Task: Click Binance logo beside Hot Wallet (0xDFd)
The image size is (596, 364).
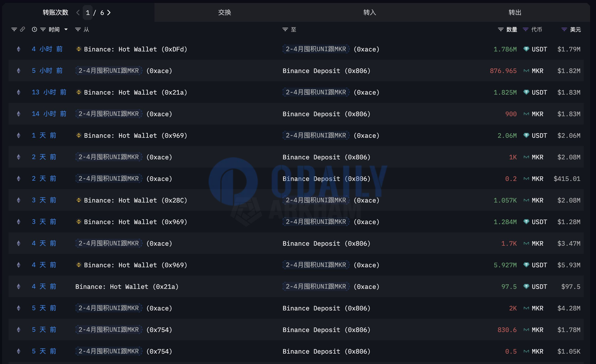Action: [x=78, y=49]
